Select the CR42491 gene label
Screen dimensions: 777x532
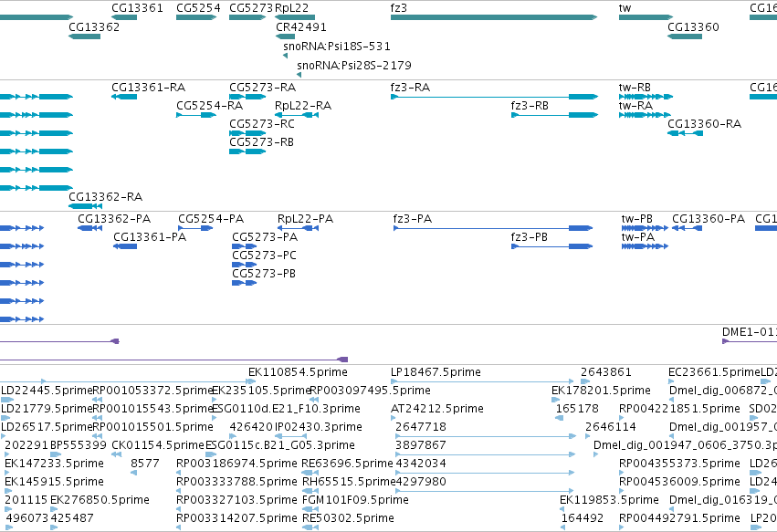pyautogui.click(x=300, y=26)
